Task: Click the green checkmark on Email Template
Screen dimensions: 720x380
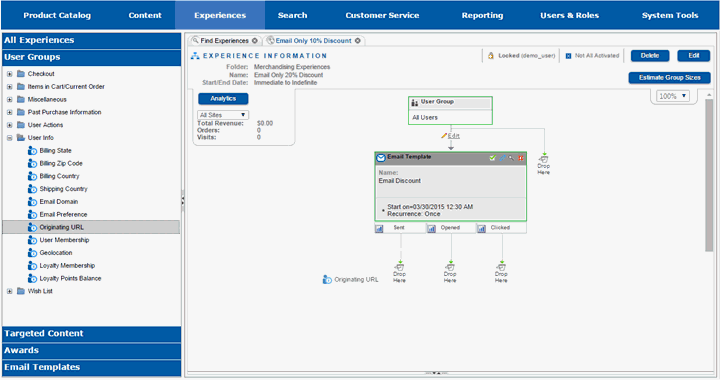Action: pos(493,158)
